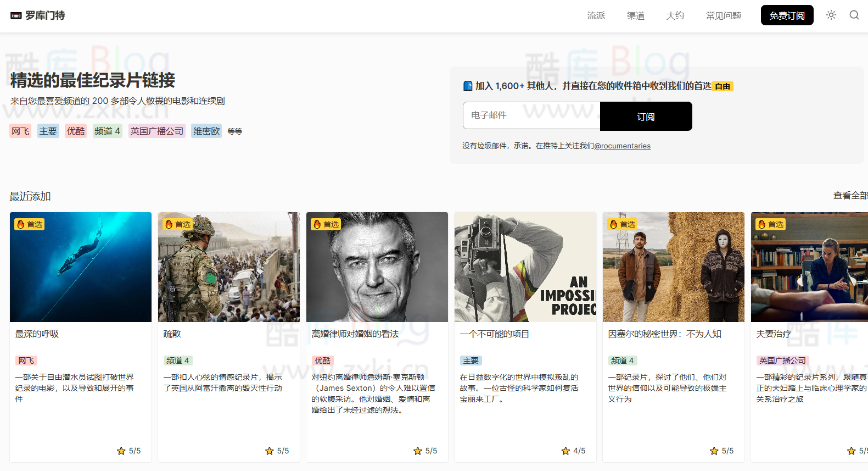Click the 频道 4 tag on 因塞尔 card
This screenshot has height=471, width=868.
622,361
